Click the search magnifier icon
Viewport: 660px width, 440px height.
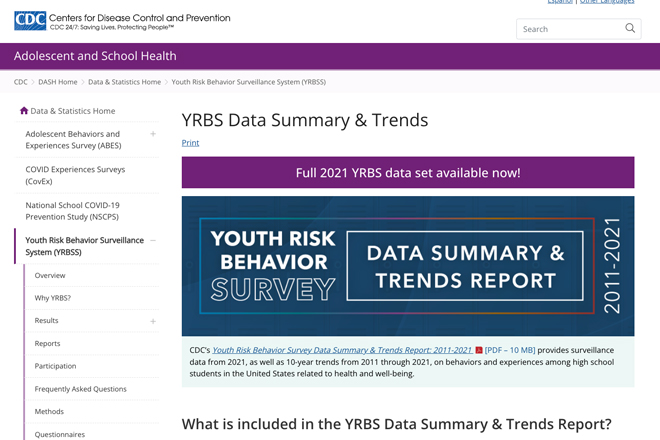(630, 28)
